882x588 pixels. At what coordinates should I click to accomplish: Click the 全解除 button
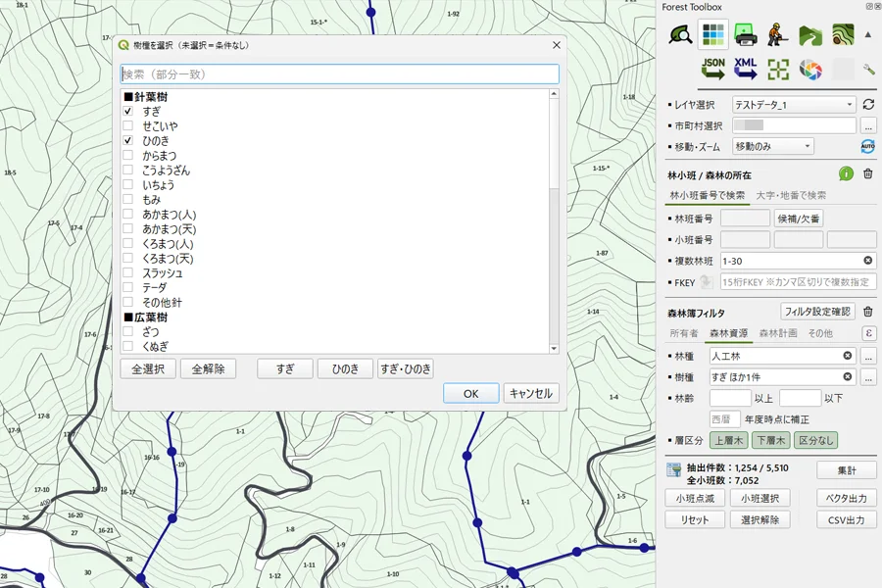click(208, 368)
